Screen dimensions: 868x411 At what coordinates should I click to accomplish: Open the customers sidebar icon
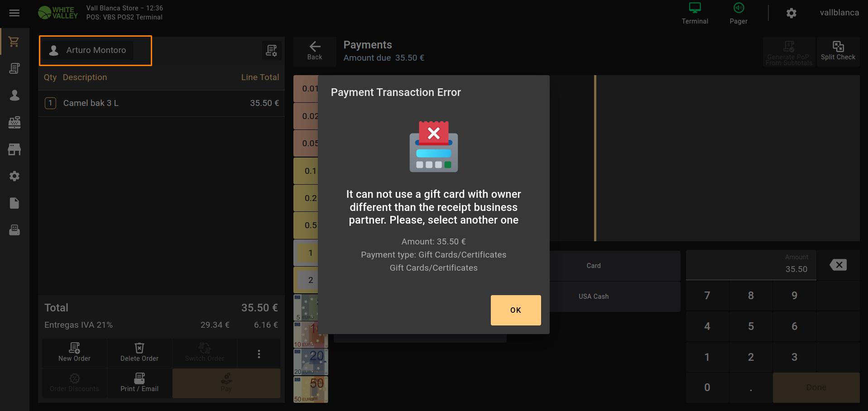14,95
